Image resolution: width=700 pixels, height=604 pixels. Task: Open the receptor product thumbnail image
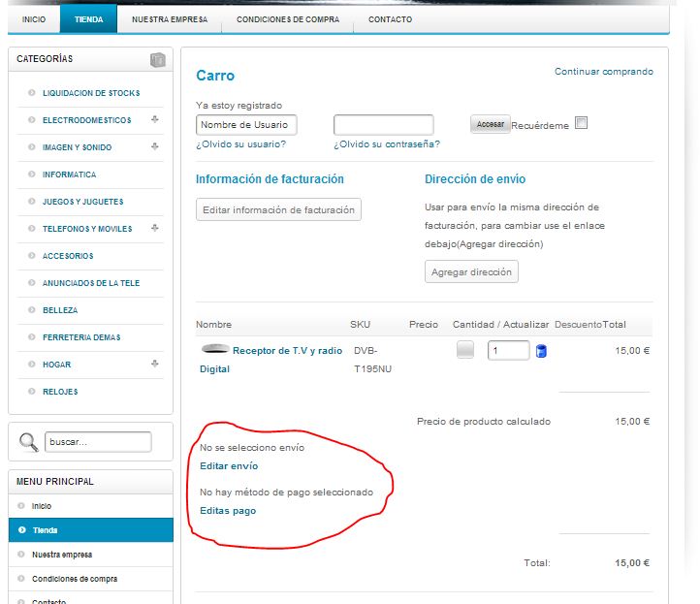click(x=215, y=349)
